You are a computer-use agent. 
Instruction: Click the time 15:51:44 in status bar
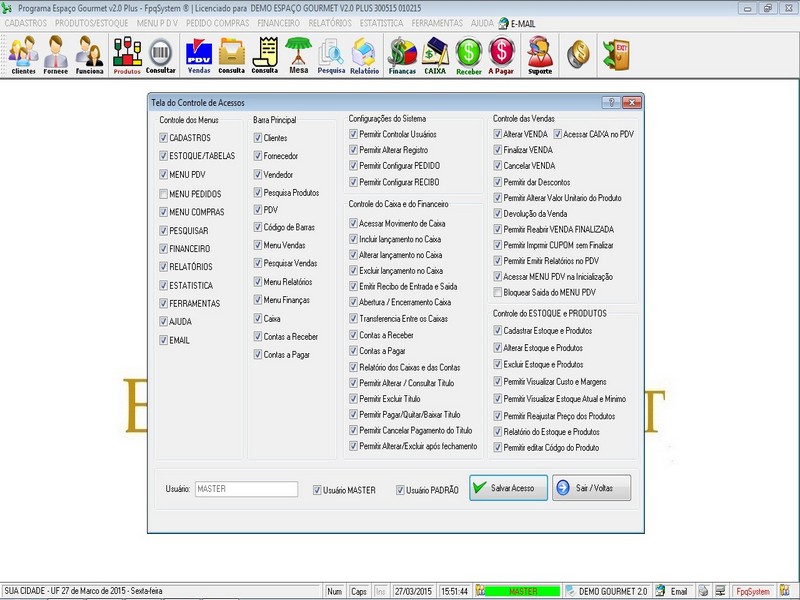click(455, 591)
